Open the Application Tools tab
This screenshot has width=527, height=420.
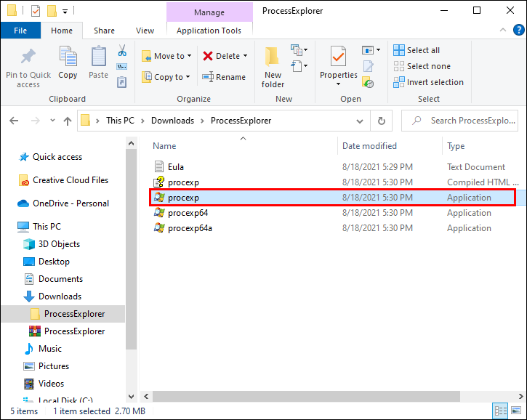point(209,31)
